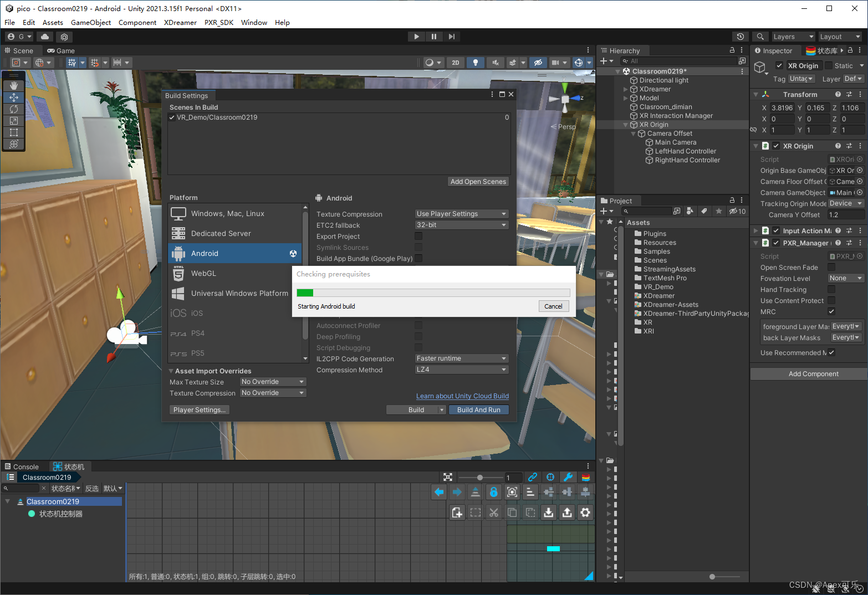Viewport: 868px width, 595px height.
Task: Toggle scene visibility with the hidden-eye icon
Action: point(537,63)
